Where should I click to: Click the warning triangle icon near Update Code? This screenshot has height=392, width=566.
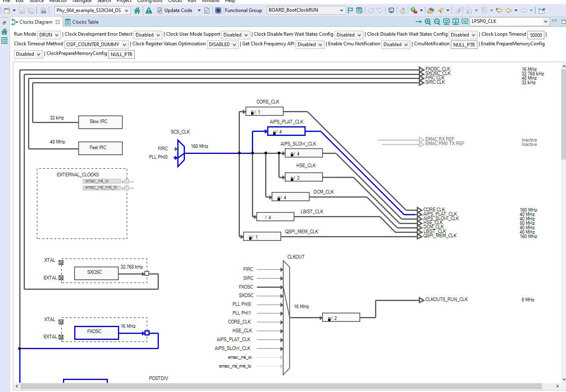pos(148,10)
